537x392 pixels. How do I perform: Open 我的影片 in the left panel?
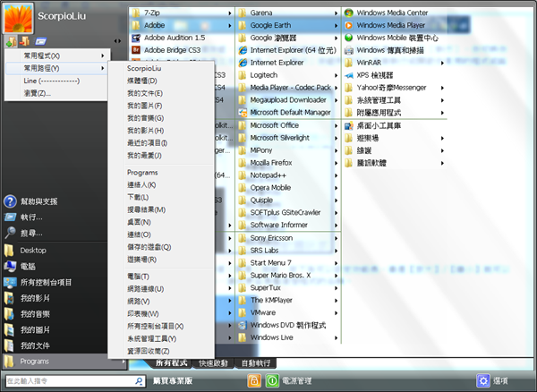point(27,298)
